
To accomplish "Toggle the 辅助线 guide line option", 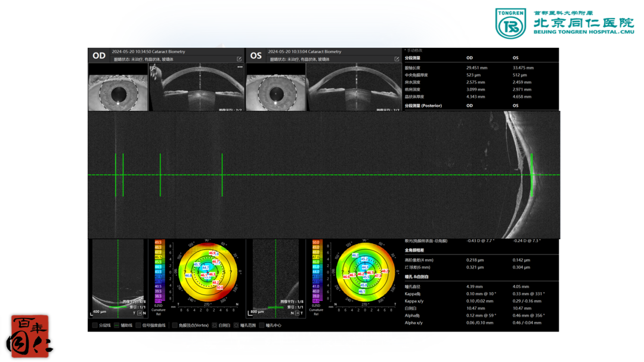I will [116, 326].
